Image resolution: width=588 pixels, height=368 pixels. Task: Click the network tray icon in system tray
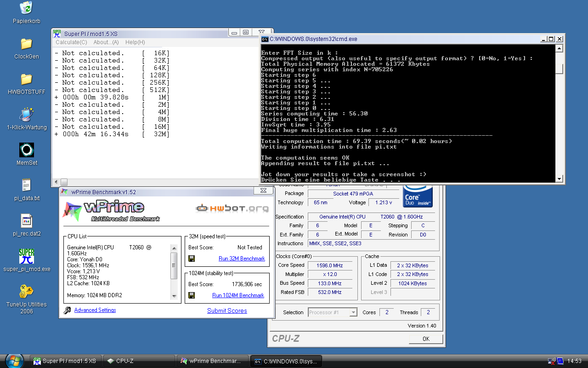pyautogui.click(x=552, y=361)
